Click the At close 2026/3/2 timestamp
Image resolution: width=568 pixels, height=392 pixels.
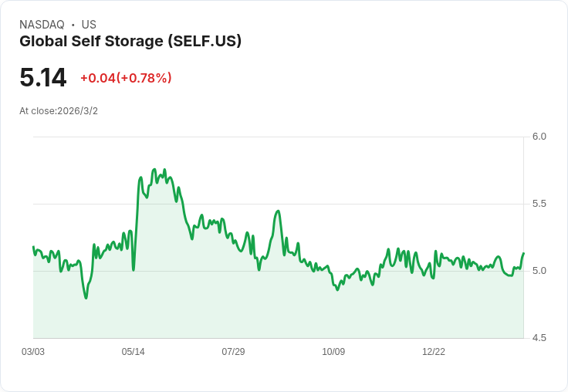59,111
